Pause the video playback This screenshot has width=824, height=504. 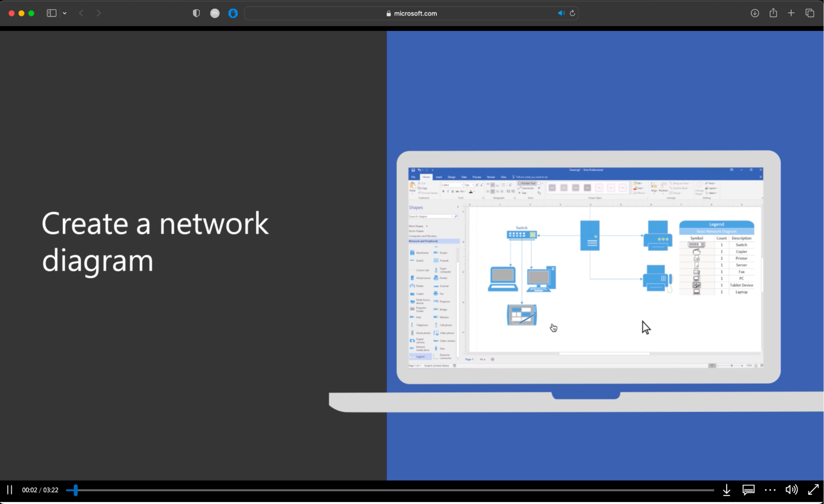click(10, 490)
